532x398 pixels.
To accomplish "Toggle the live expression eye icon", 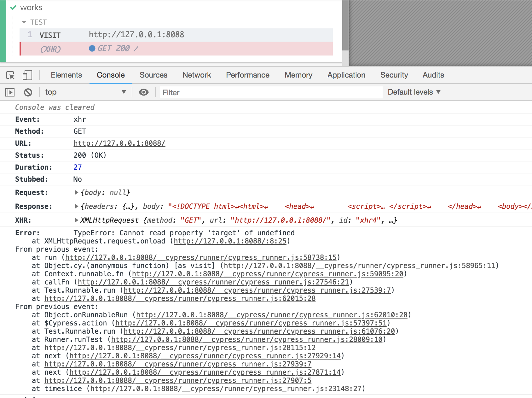I will (144, 92).
